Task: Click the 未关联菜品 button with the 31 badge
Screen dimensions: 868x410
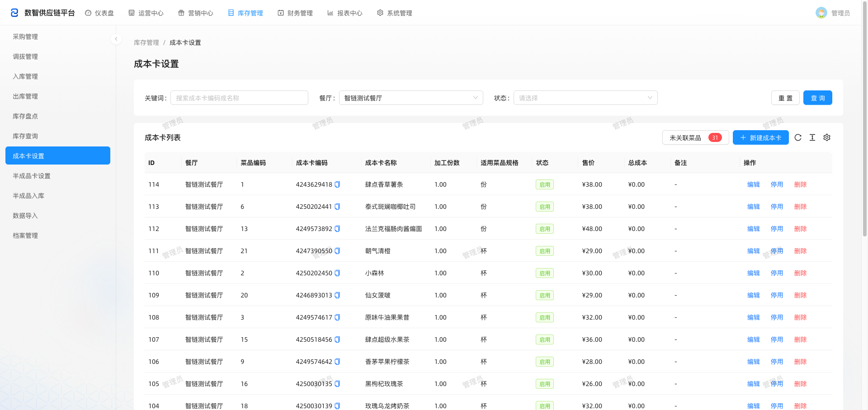Action: pyautogui.click(x=695, y=137)
